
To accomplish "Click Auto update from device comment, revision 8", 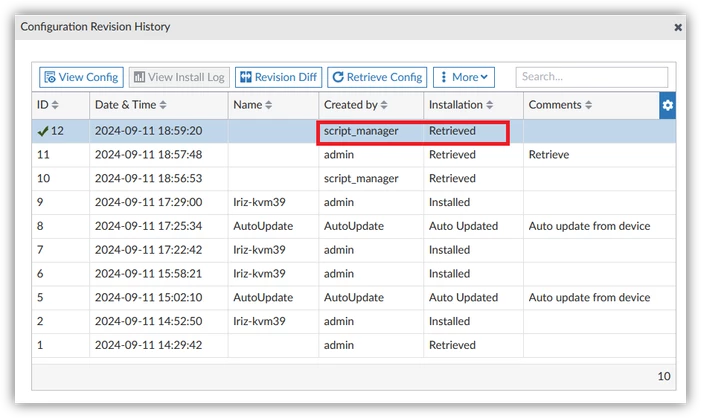I will 589,226.
